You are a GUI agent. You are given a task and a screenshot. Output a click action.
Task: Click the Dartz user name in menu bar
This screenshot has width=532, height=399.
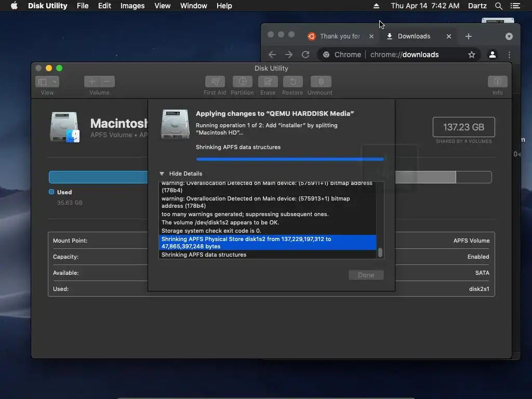coord(477,6)
